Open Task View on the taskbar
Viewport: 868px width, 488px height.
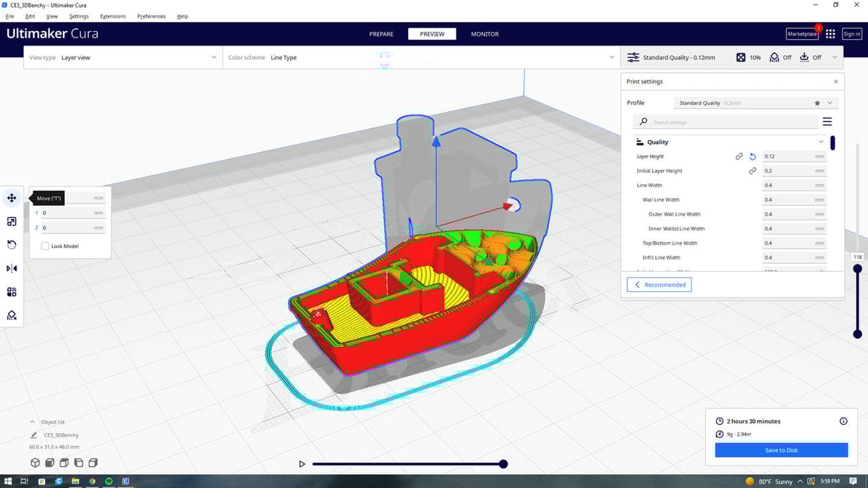click(x=24, y=481)
